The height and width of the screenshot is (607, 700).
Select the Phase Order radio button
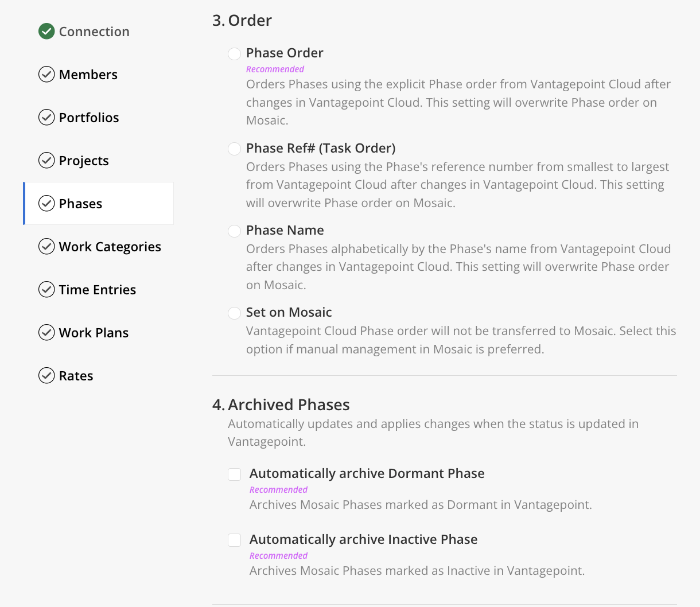coord(234,54)
